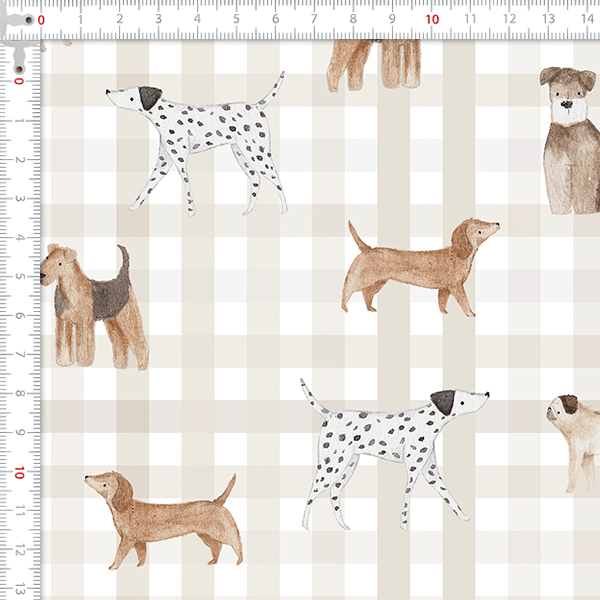Click the number 8 on the left ruler
Viewport: 600px width, 600px height.
pyautogui.click(x=18, y=394)
